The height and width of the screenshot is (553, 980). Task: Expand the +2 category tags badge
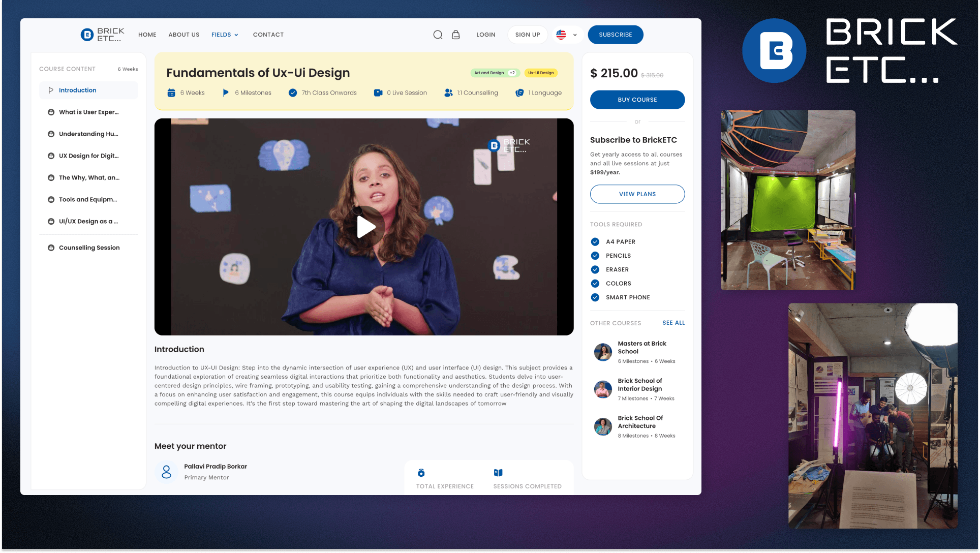point(512,73)
